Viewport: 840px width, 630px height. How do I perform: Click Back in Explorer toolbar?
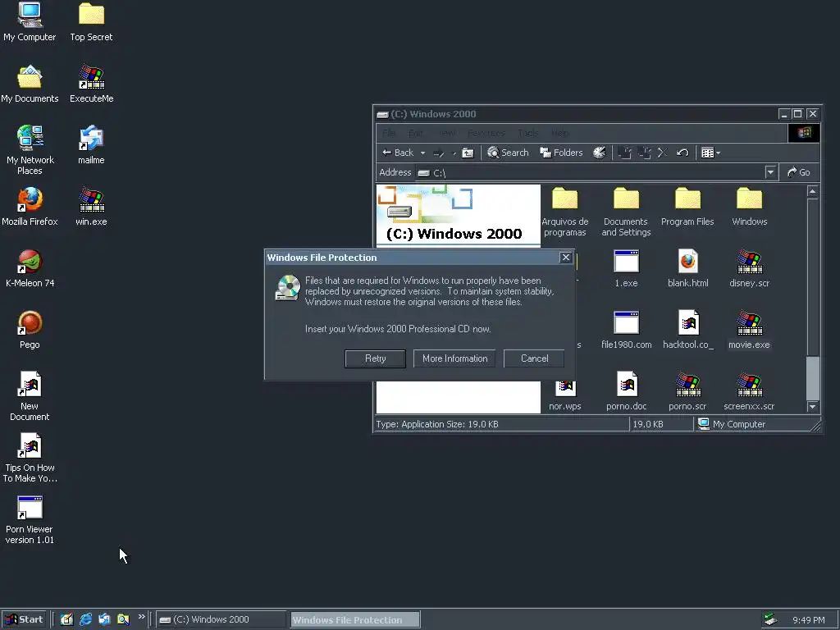(x=398, y=153)
